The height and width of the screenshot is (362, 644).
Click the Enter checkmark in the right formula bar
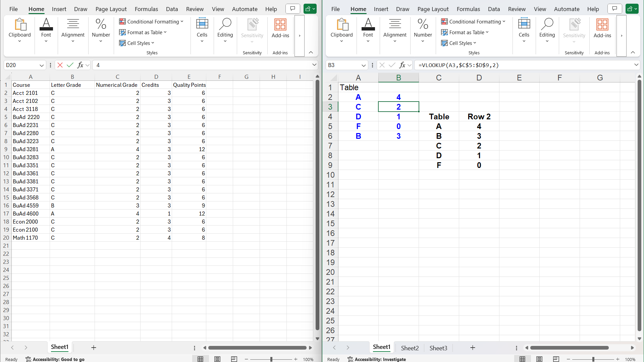tap(392, 65)
